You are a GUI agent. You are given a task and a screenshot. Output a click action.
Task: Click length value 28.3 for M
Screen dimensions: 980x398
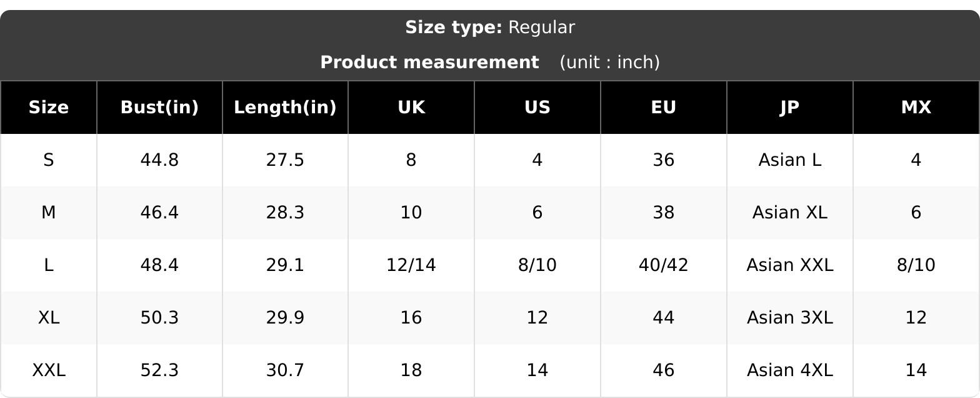click(285, 213)
